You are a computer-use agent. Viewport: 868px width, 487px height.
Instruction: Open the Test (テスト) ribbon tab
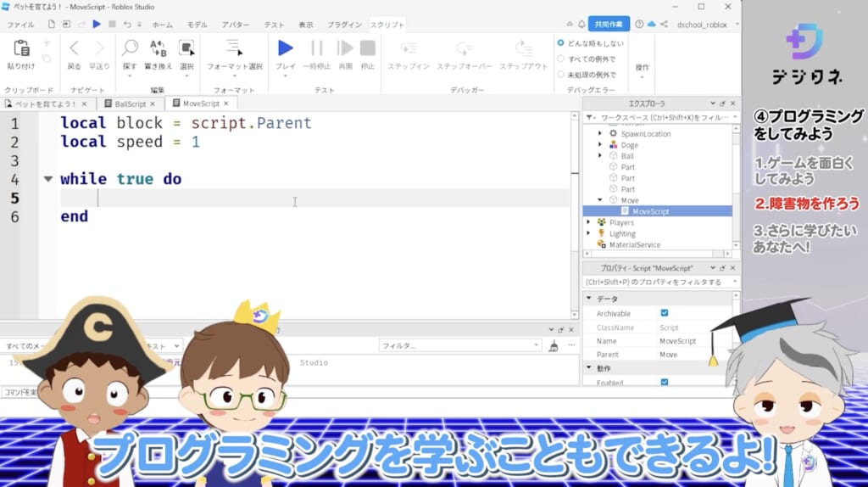tap(274, 25)
